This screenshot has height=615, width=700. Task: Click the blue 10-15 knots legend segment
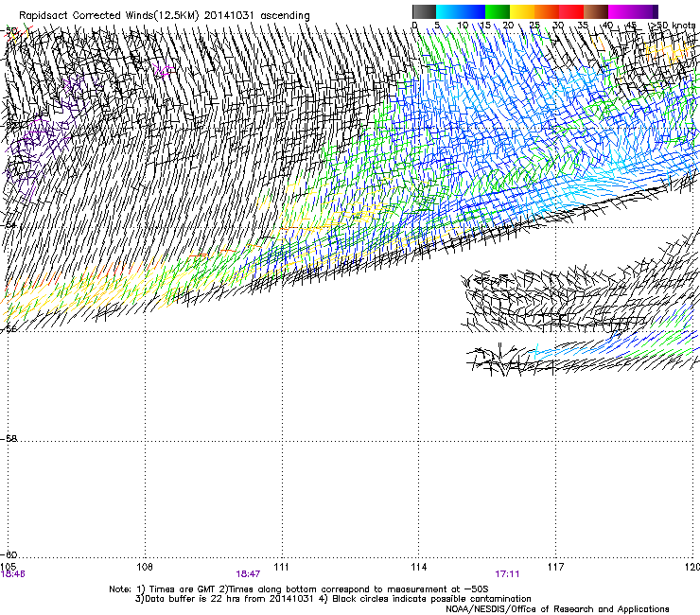coord(473,11)
